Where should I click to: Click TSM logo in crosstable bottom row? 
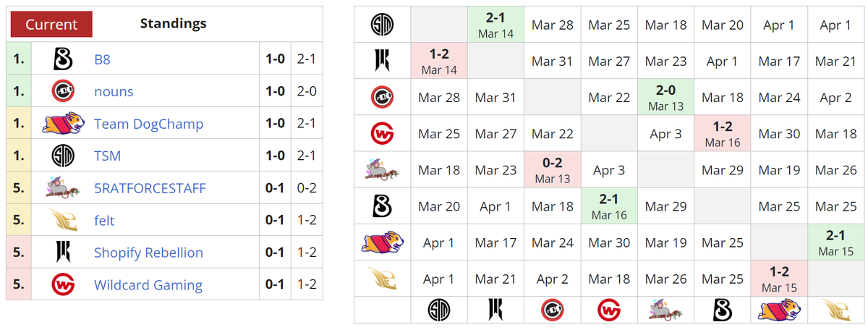pyautogui.click(x=439, y=309)
